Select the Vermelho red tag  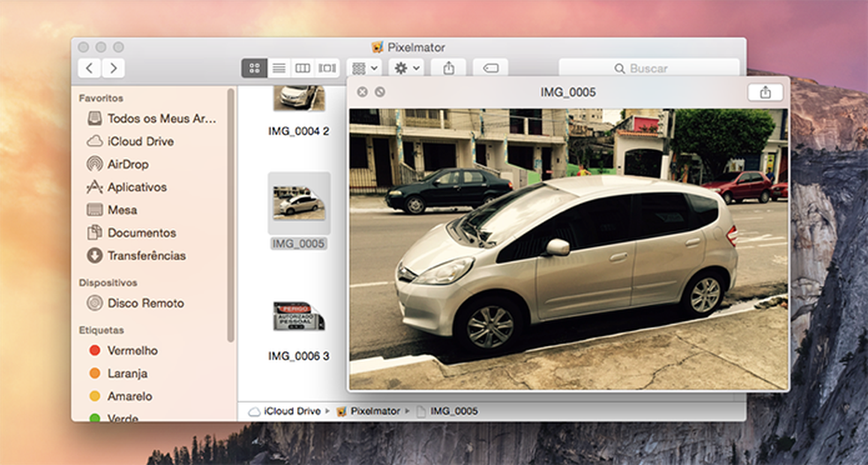point(131,350)
